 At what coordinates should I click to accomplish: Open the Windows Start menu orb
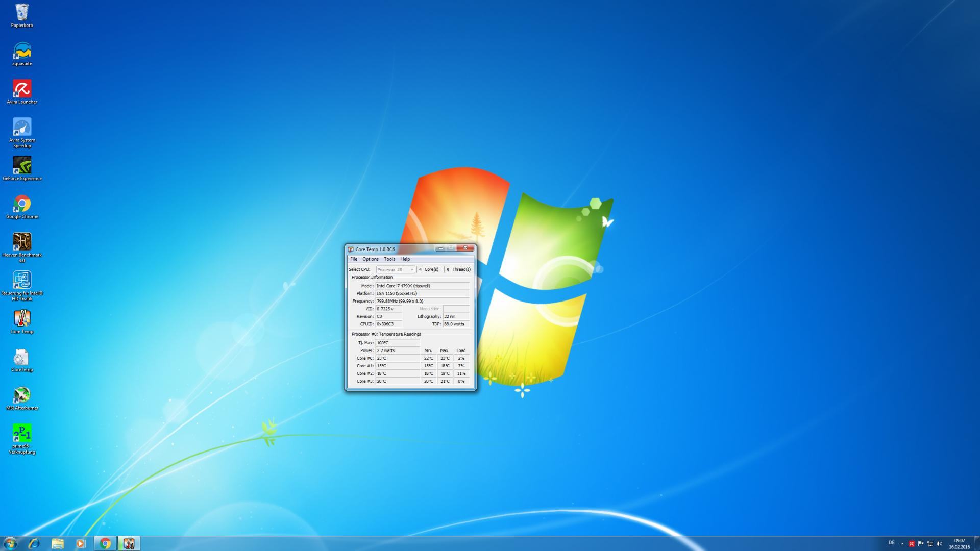coord(10,543)
